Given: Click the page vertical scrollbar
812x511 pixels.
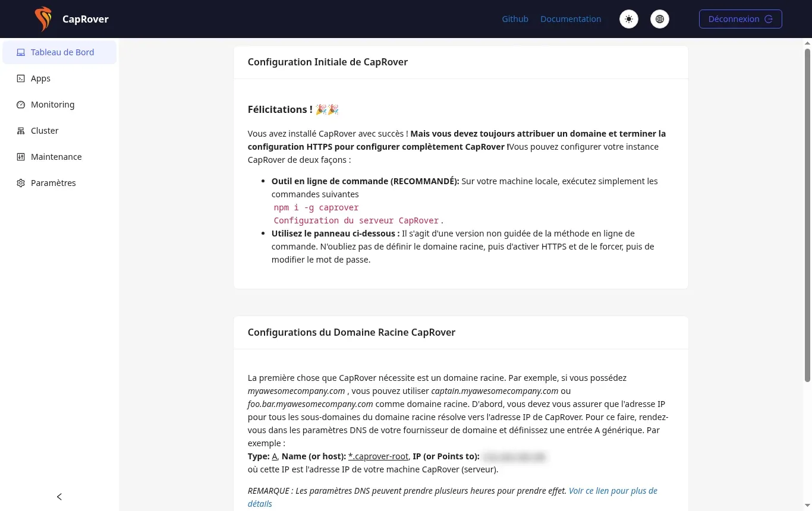Looking at the screenshot, I should (x=807, y=215).
